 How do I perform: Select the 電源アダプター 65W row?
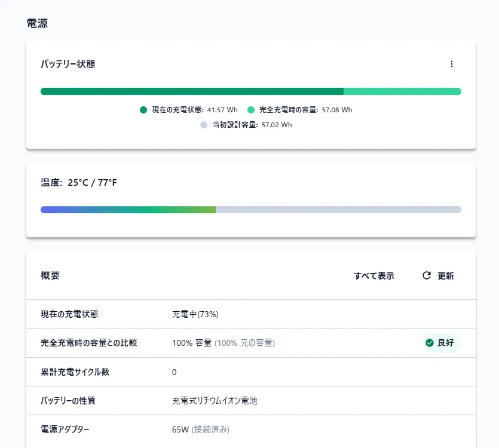250,429
